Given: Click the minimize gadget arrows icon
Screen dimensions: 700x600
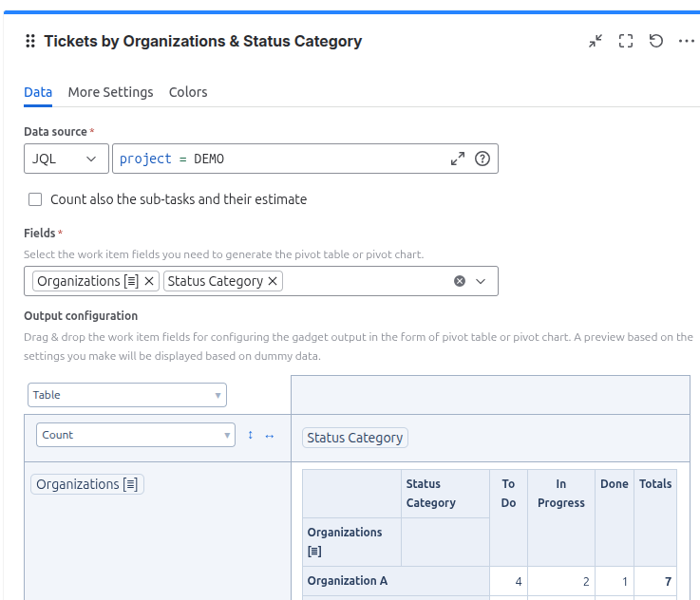Looking at the screenshot, I should point(596,42).
